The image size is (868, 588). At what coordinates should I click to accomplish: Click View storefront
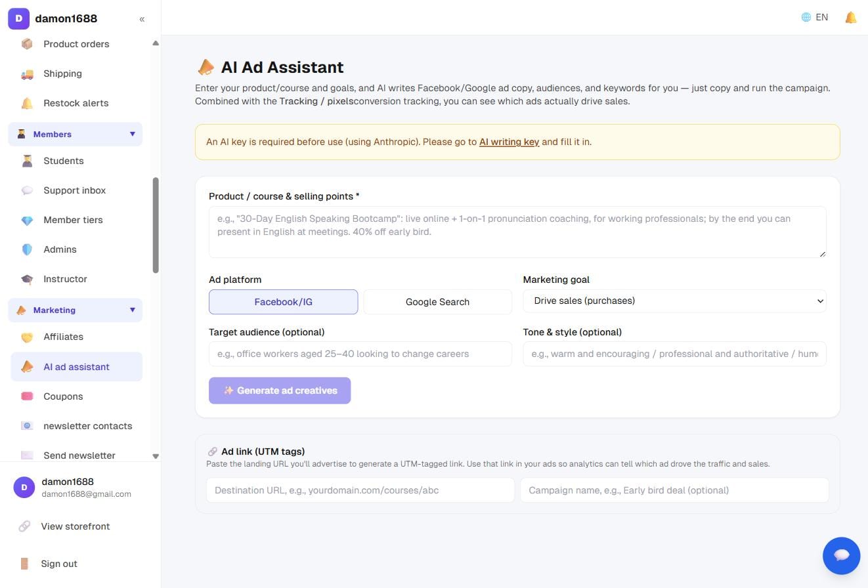(x=76, y=526)
